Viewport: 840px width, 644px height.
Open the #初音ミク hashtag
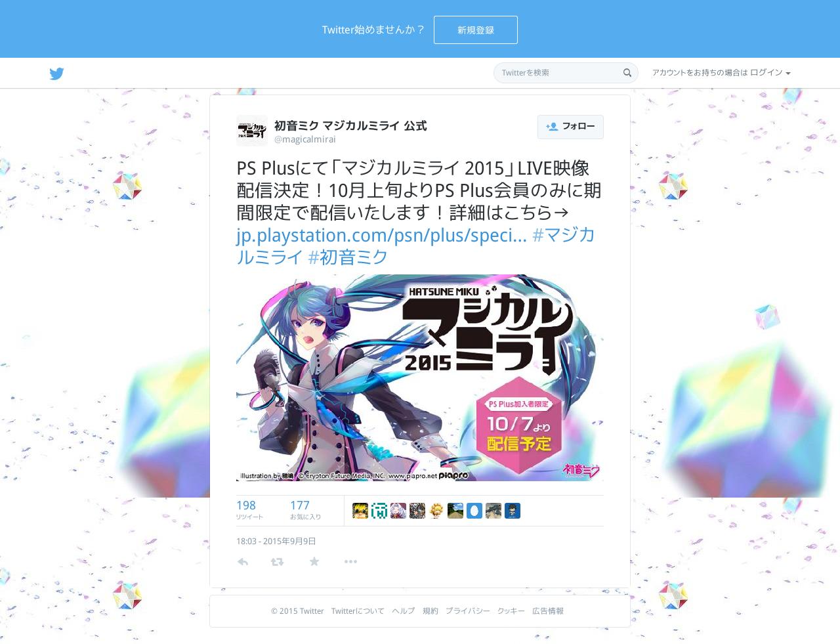(x=348, y=257)
